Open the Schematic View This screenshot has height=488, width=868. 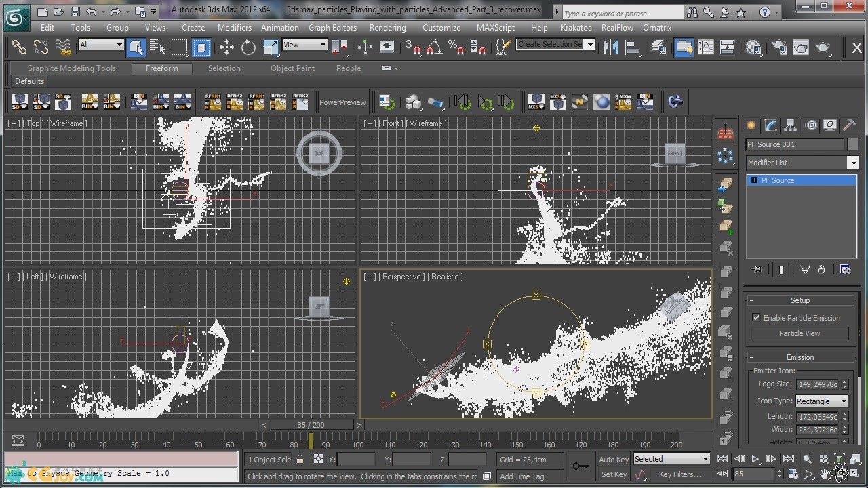(728, 47)
